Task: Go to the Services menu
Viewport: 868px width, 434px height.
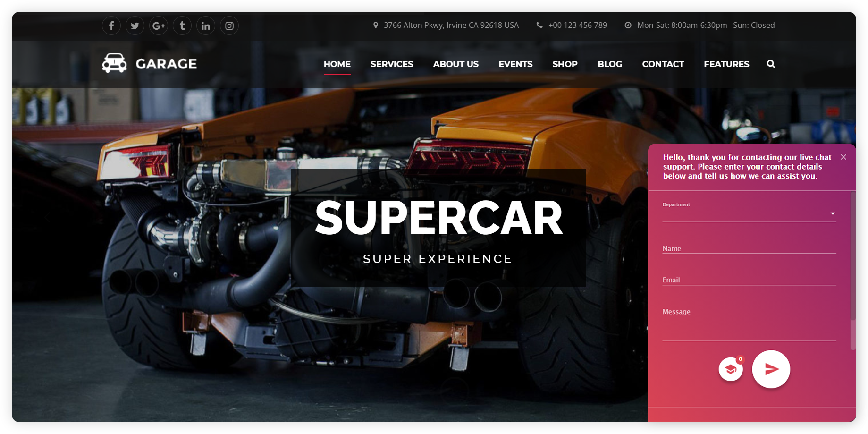Action: (x=392, y=64)
